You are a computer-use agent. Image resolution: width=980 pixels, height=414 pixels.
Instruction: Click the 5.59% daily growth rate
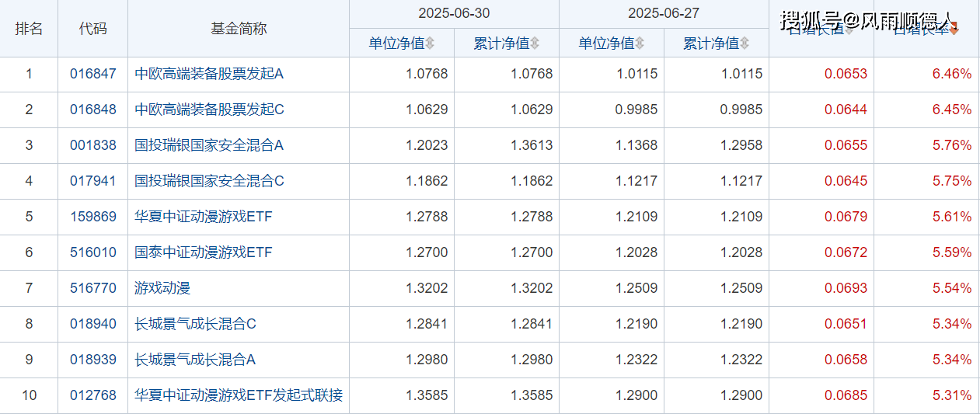pyautogui.click(x=952, y=252)
